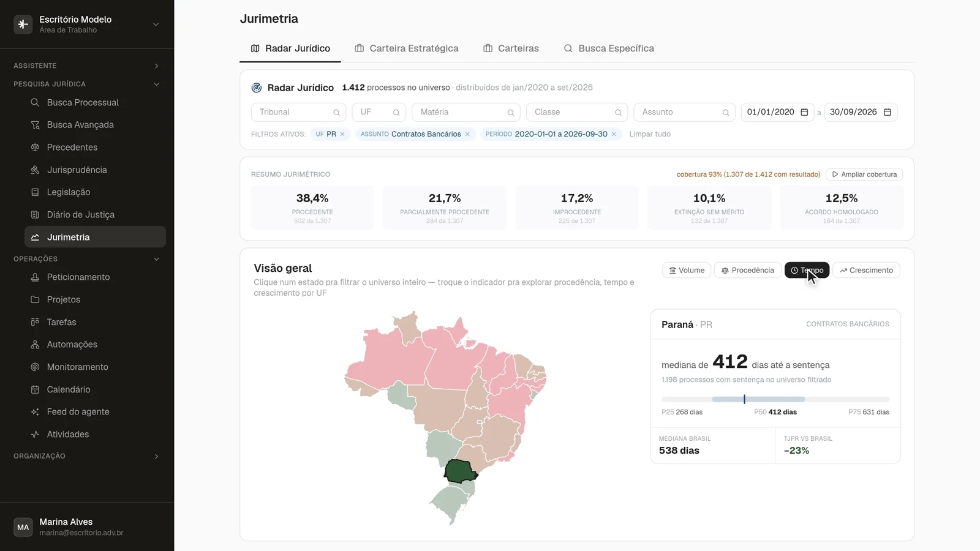Viewport: 980px width, 551px height.
Task: Collapse the Pesquisa Jurídica section
Action: pyautogui.click(x=87, y=84)
